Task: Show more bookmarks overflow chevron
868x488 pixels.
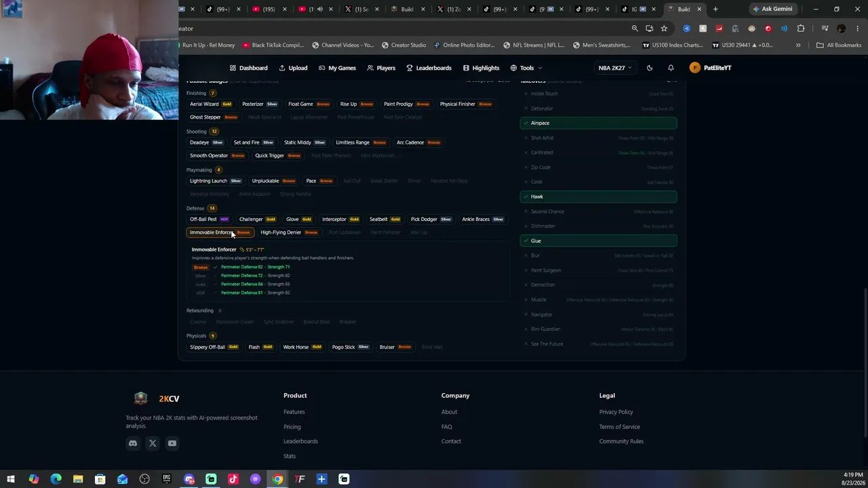Action: (x=798, y=45)
